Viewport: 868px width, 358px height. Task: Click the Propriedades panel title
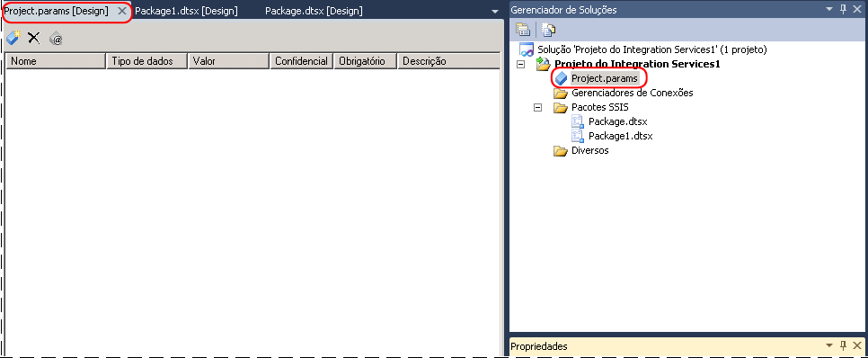(538, 346)
